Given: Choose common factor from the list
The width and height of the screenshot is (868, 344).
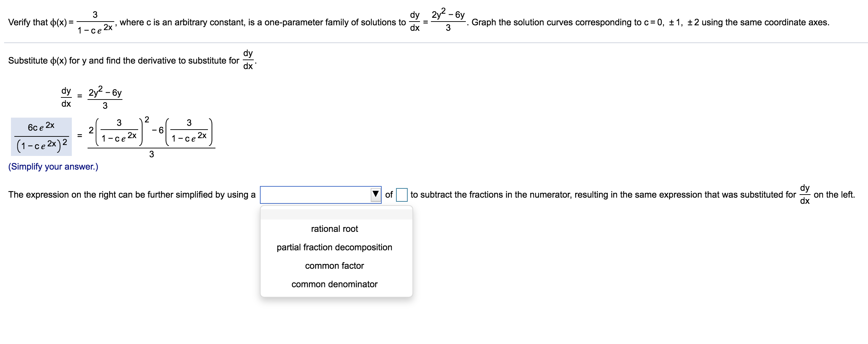Looking at the screenshot, I should point(334,266).
